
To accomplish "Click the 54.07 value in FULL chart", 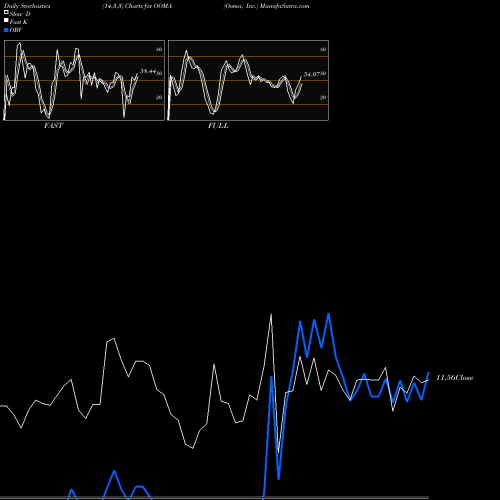I will coord(312,74).
